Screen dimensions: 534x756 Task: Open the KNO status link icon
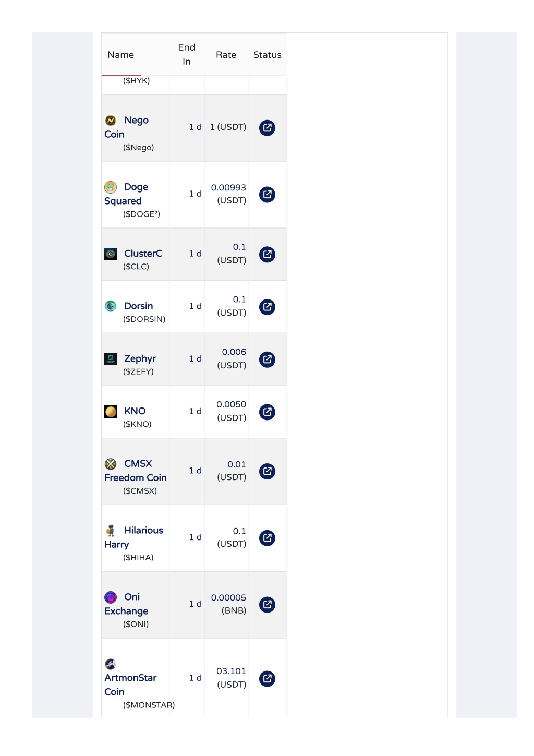pos(267,412)
